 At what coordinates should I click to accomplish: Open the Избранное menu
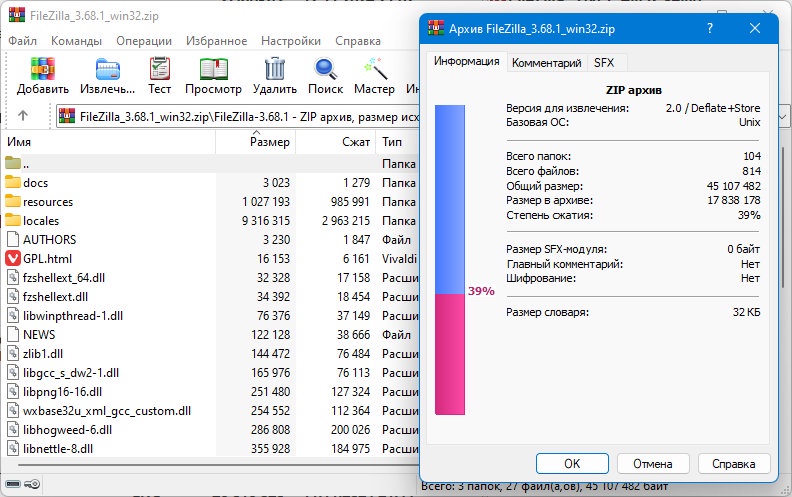216,41
